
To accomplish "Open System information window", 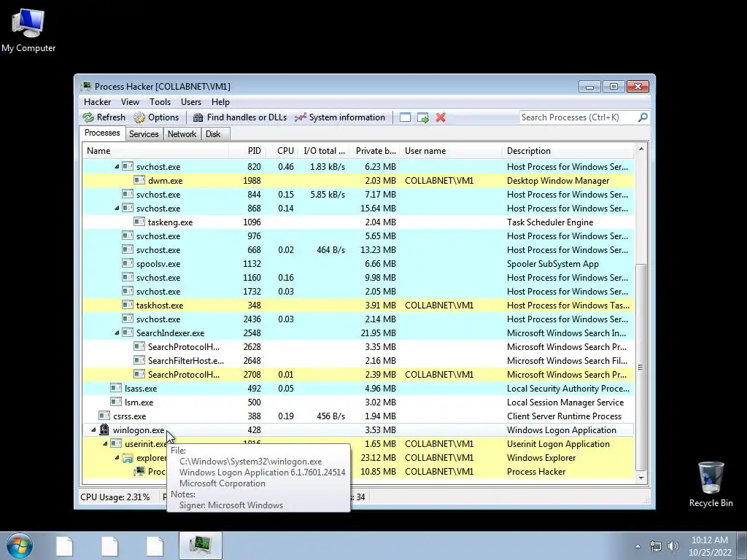I will (x=340, y=117).
